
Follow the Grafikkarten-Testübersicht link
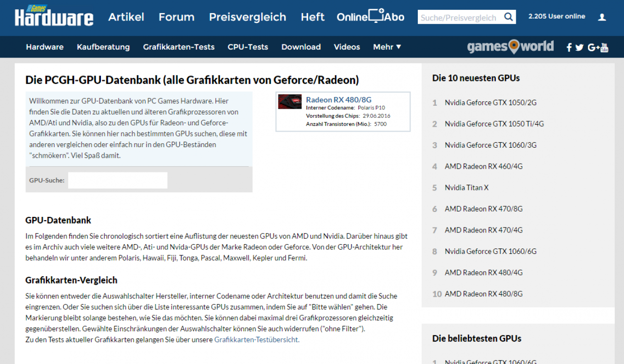tap(257, 340)
